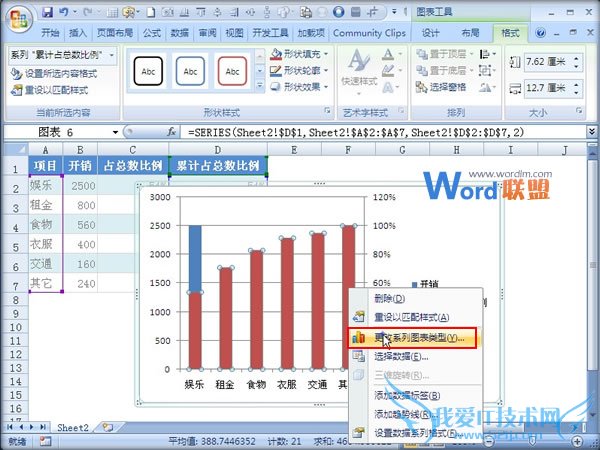The image size is (600, 450).
Task: Open the 大小 size dialog launcher
Action: click(579, 111)
